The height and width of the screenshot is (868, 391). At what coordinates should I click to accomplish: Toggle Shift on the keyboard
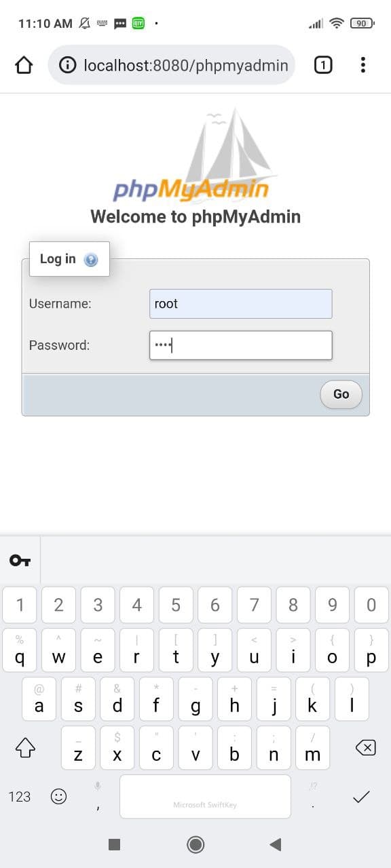tap(26, 747)
